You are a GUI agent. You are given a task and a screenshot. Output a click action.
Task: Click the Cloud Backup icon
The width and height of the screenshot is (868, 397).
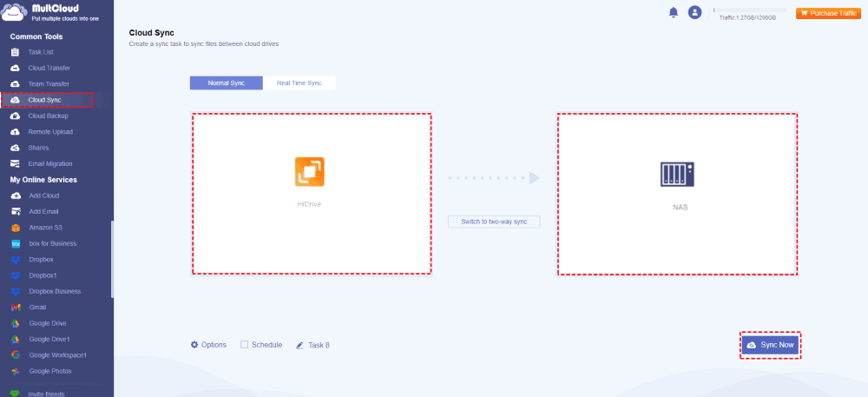16,116
